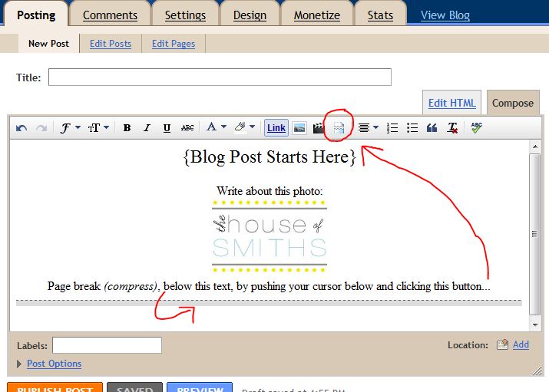Click the Link button in the toolbar
549x392 pixels.
click(276, 128)
